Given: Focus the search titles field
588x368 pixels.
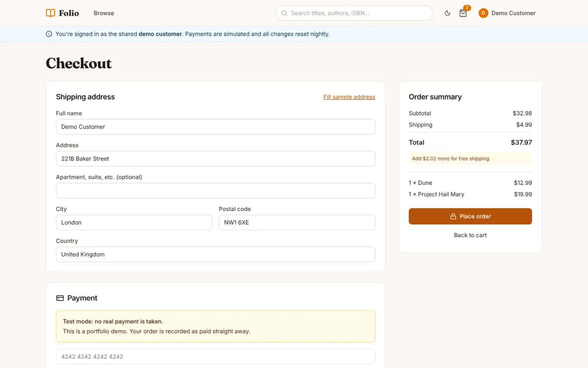Looking at the screenshot, I should pyautogui.click(x=354, y=13).
